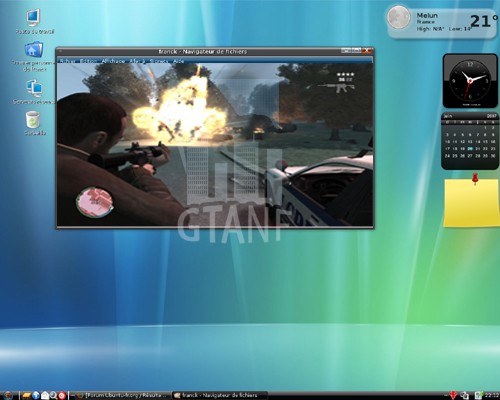Screen dimensions: 500x400
Task: Click the network monitors tray icon
Action: 464,395
